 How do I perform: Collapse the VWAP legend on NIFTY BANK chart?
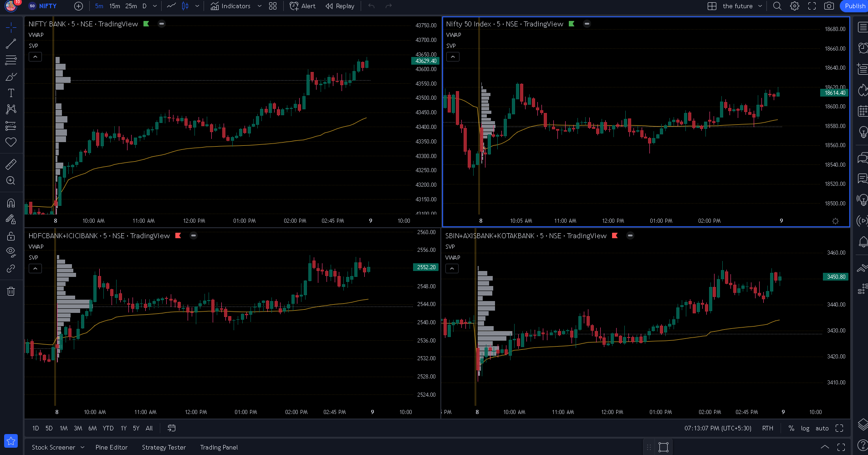pos(35,56)
